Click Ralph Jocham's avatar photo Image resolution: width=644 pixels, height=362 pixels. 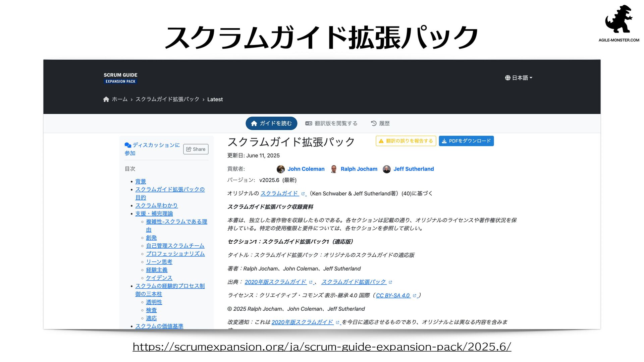point(334,169)
